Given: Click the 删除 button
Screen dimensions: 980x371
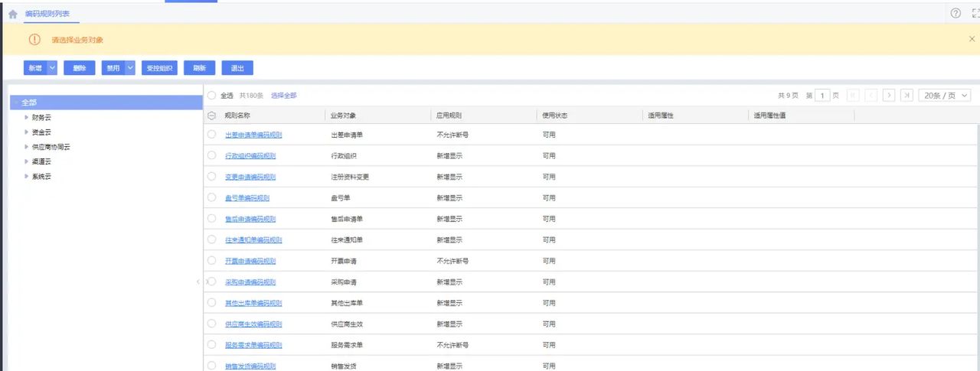Looking at the screenshot, I should tap(80, 68).
